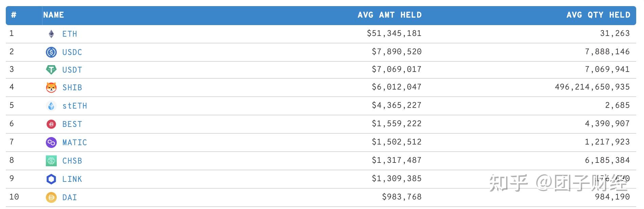Image resolution: width=644 pixels, height=209 pixels.
Task: Sort by the NAME column header
Action: coord(54,15)
